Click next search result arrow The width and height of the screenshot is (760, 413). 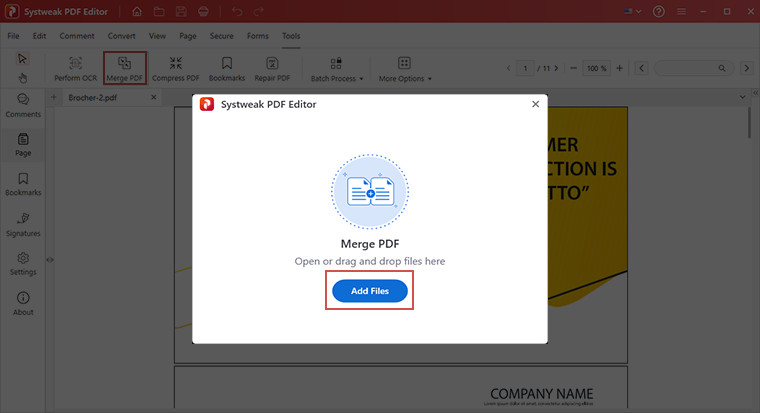pos(746,68)
